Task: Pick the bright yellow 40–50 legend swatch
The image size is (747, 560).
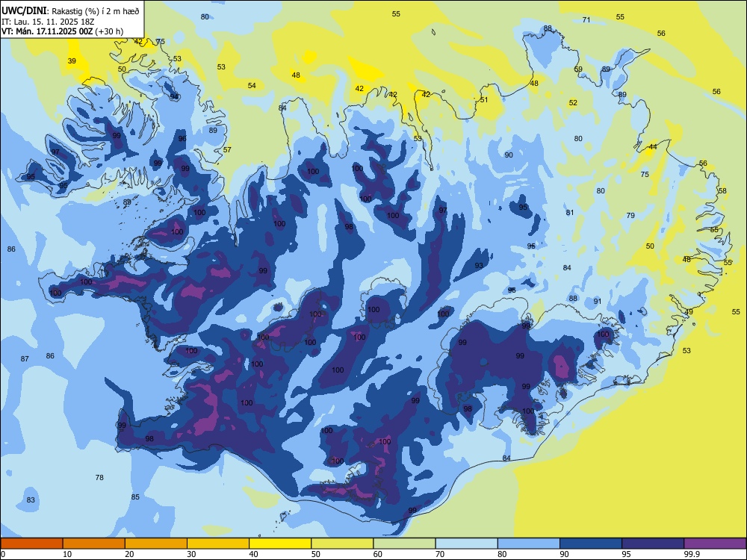Action: coord(280,544)
